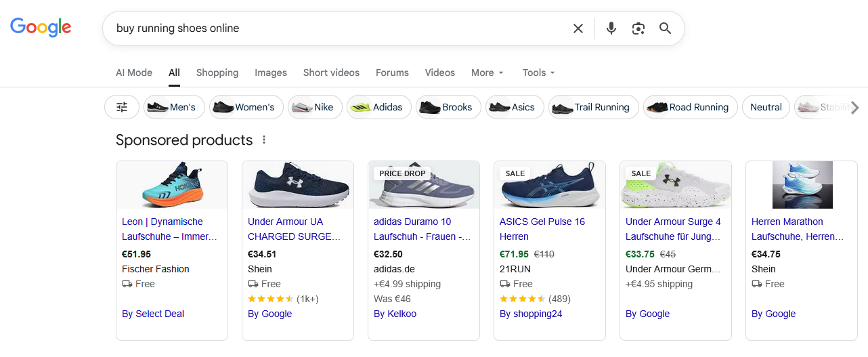
Task: Switch to AI Mode tab
Action: pyautogui.click(x=134, y=72)
